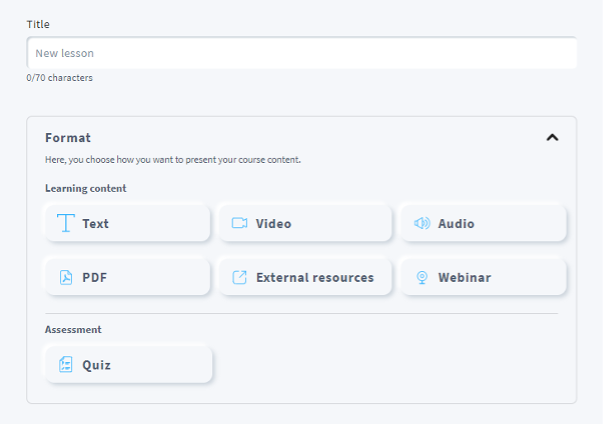Click the Video camera icon
The image size is (604, 424).
[x=240, y=224]
